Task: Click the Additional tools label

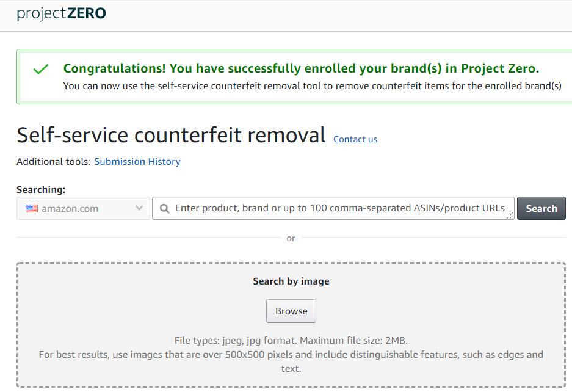Action: 53,162
